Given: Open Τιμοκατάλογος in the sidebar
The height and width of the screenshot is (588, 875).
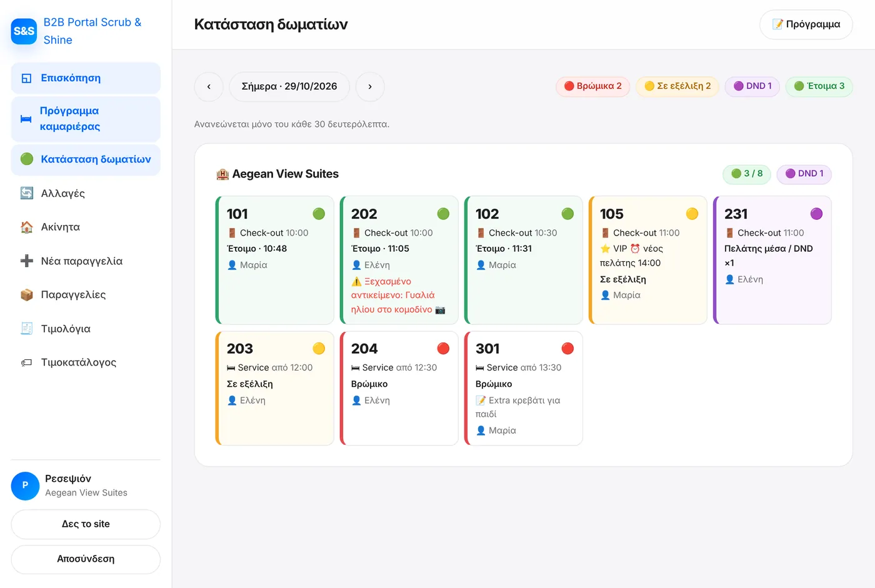Looking at the screenshot, I should point(86,362).
